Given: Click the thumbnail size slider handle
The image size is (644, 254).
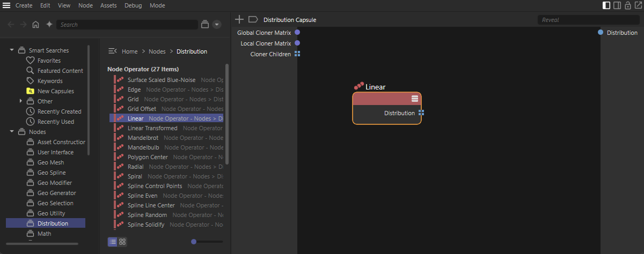Looking at the screenshot, I should (x=194, y=242).
